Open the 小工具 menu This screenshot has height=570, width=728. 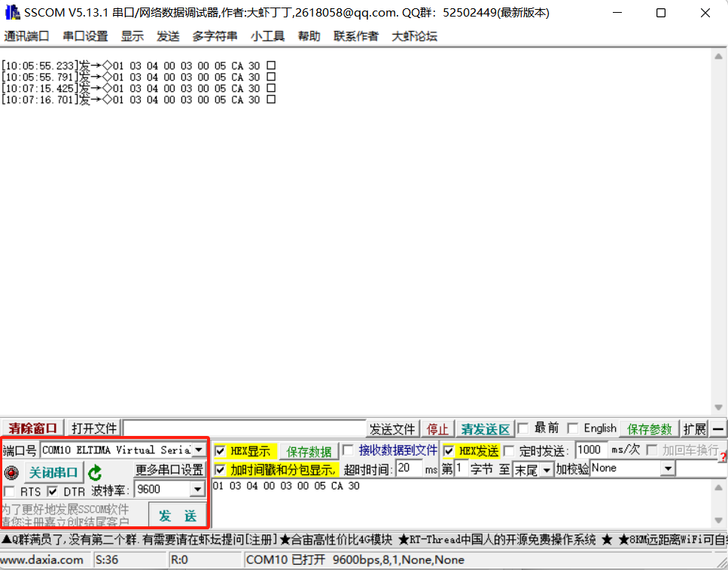pyautogui.click(x=267, y=36)
